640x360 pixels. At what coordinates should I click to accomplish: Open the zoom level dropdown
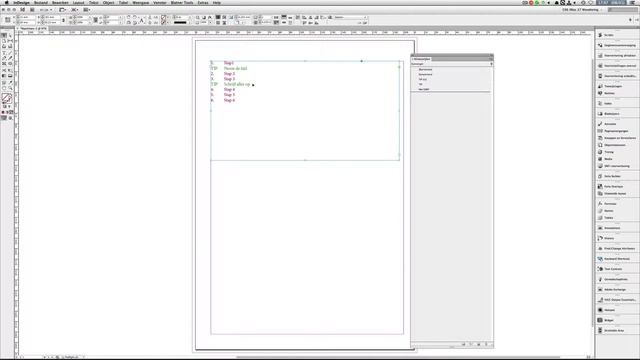[46, 9]
